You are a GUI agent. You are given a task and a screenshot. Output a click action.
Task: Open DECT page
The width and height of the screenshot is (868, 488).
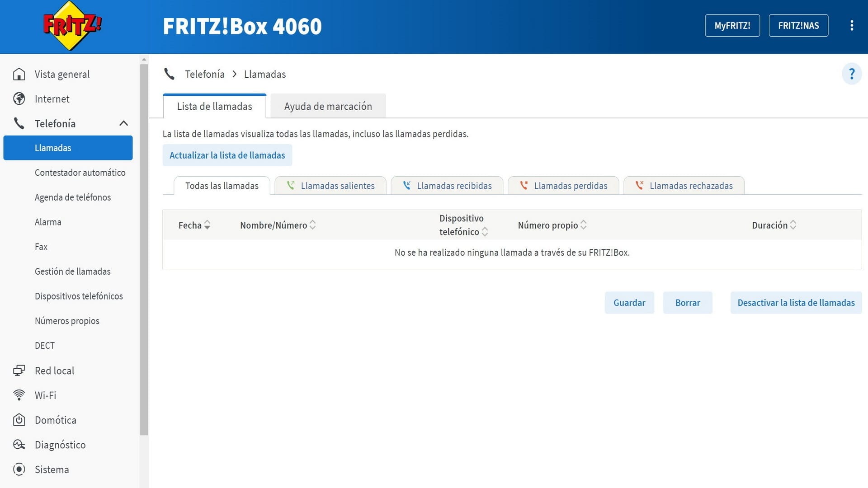pyautogui.click(x=45, y=346)
